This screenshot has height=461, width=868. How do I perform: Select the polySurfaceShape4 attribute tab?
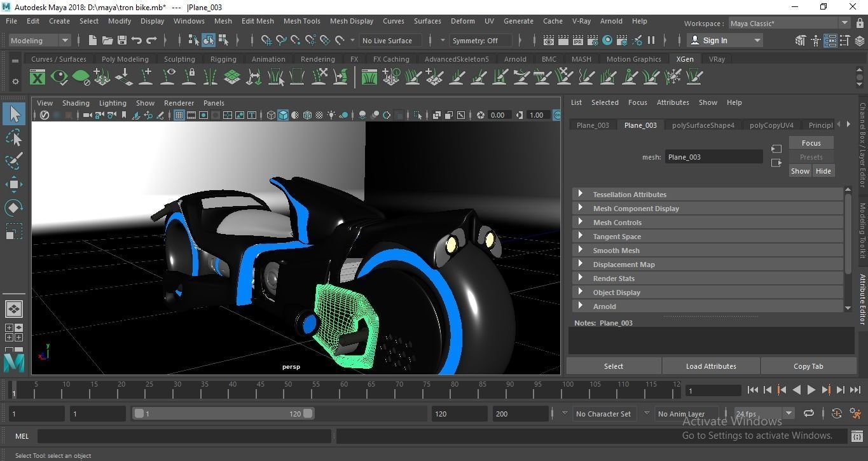[x=703, y=125]
